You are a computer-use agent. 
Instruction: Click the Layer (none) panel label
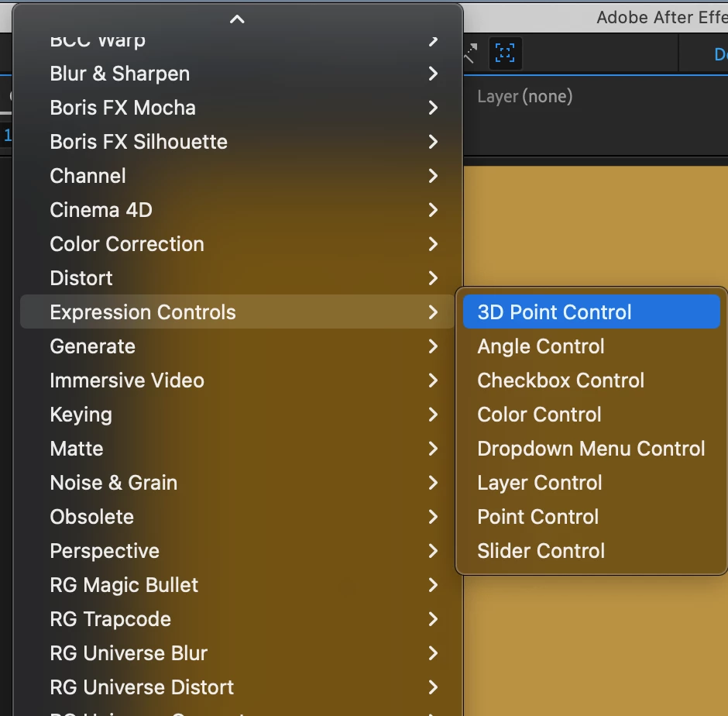[524, 97]
